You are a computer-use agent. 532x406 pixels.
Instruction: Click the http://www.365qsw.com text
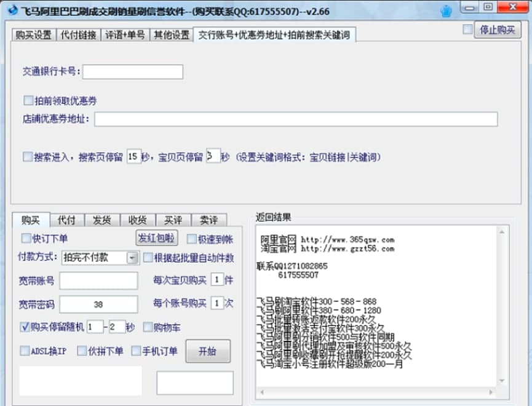coord(347,240)
